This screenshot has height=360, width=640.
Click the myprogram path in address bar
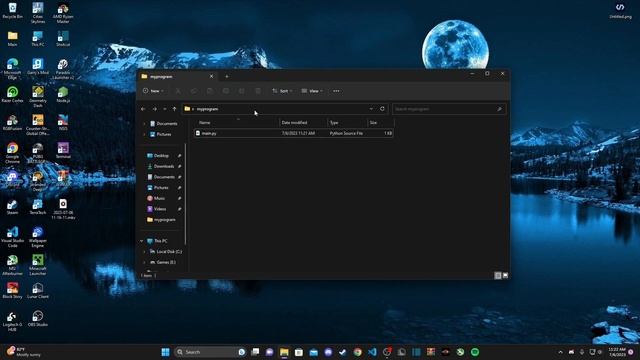point(207,109)
